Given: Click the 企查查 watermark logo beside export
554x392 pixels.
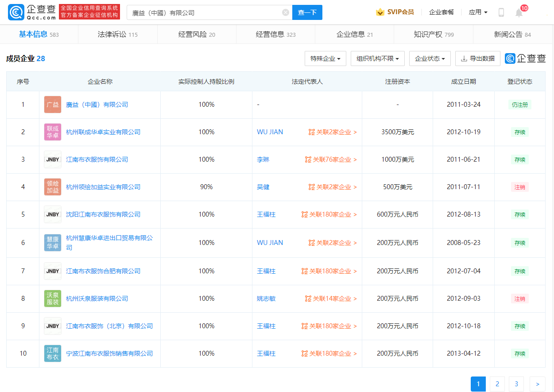Looking at the screenshot, I should tap(525, 58).
